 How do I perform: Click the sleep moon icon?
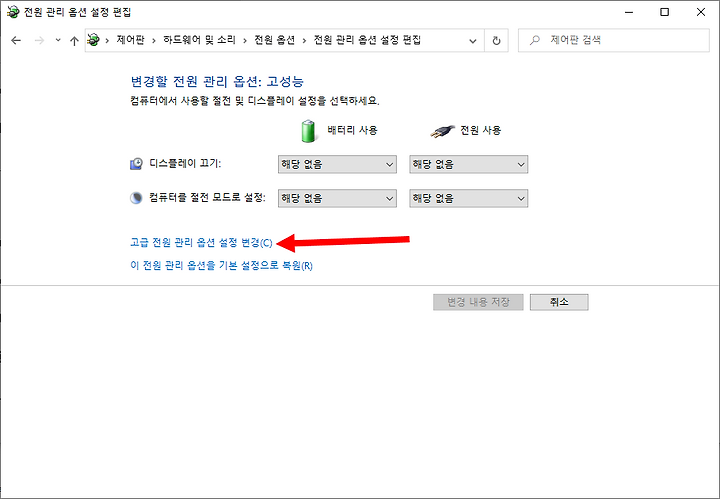coord(136,198)
